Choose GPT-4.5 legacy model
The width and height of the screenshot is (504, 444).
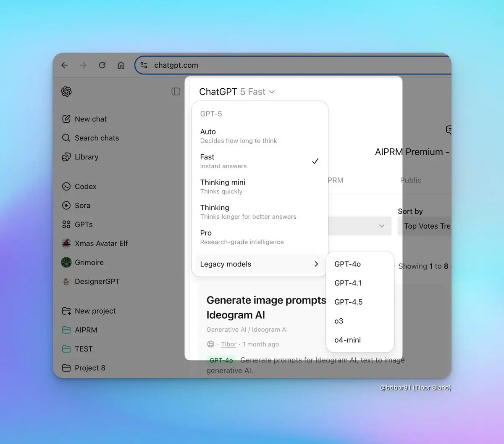(360, 302)
